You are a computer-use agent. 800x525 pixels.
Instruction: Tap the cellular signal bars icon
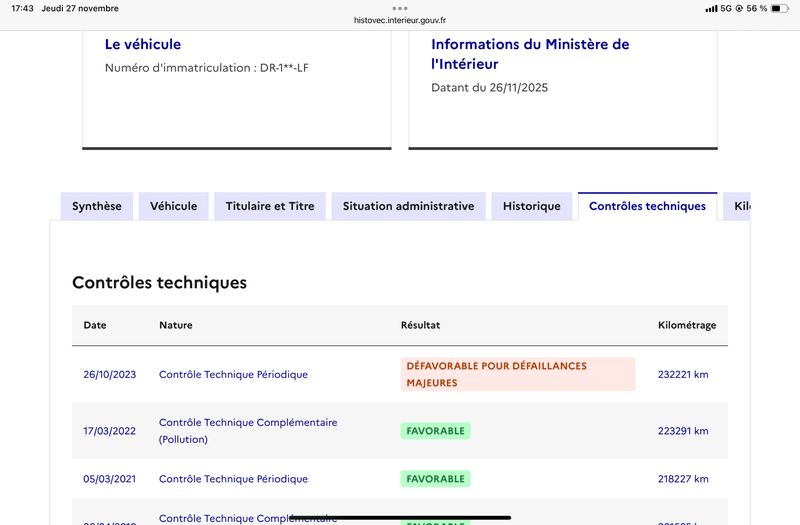711,8
